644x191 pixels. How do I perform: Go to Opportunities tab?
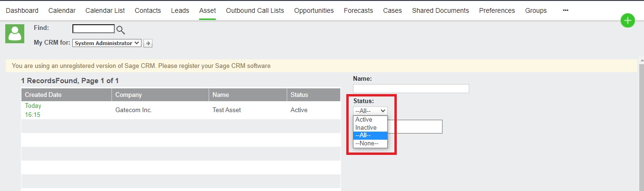tap(314, 10)
